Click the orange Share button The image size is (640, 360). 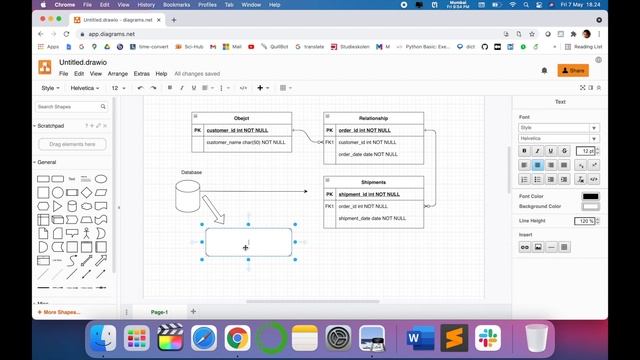point(573,70)
